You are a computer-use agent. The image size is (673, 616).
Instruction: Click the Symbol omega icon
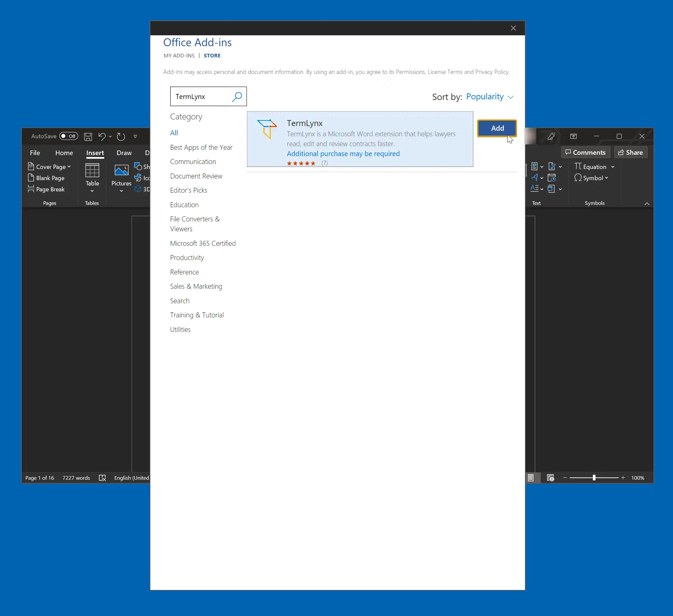pyautogui.click(x=578, y=178)
